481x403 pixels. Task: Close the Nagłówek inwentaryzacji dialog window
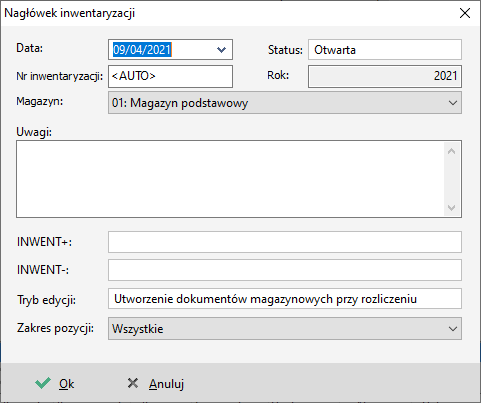pyautogui.click(x=465, y=13)
